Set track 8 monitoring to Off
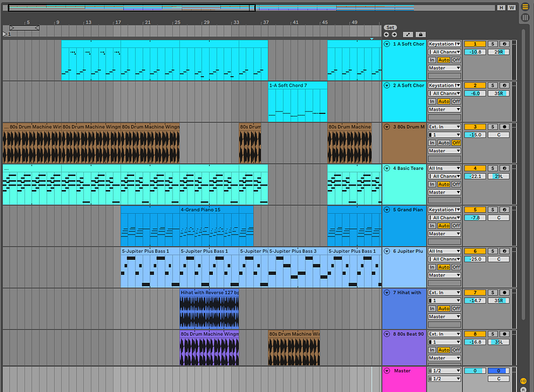534x392 pixels. (457, 350)
